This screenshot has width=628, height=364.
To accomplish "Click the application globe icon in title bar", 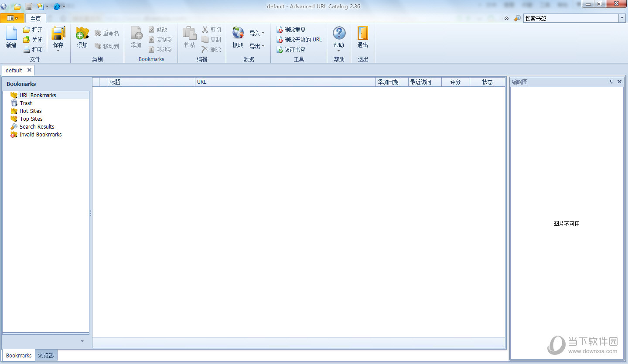I will [x=4, y=7].
